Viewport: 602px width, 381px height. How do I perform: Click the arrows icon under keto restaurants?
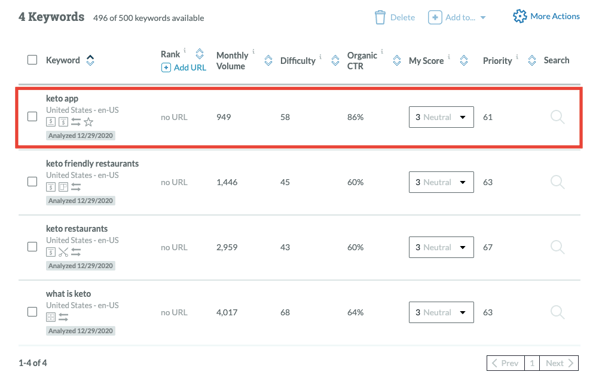tap(76, 252)
